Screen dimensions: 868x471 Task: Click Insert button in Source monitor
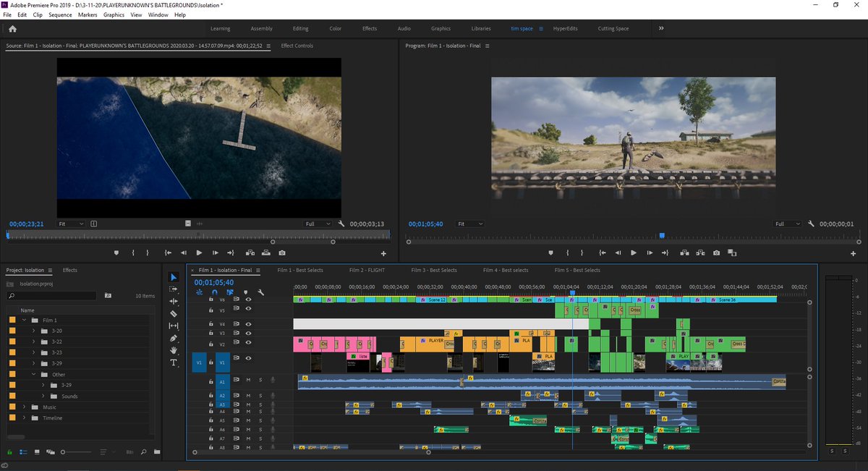[250, 253]
